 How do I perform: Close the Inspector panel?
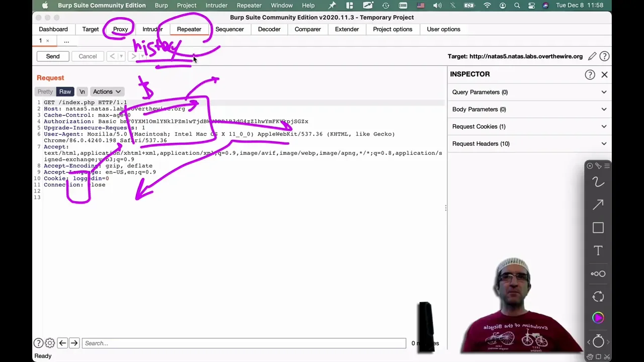point(604,74)
